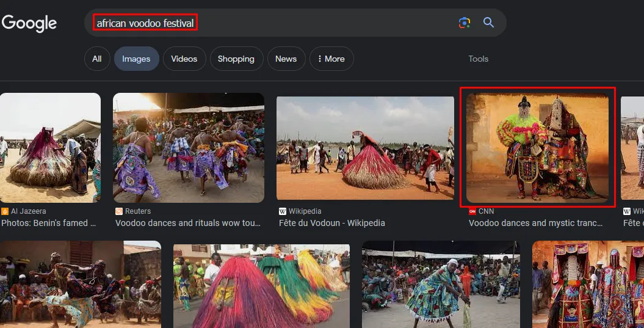Open the More filters dropdown
Screen dimensions: 644x328
pos(331,59)
